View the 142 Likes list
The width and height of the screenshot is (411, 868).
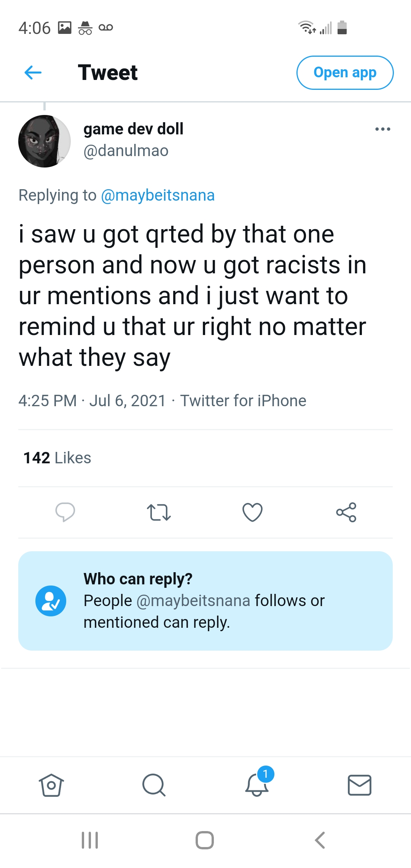point(57,458)
